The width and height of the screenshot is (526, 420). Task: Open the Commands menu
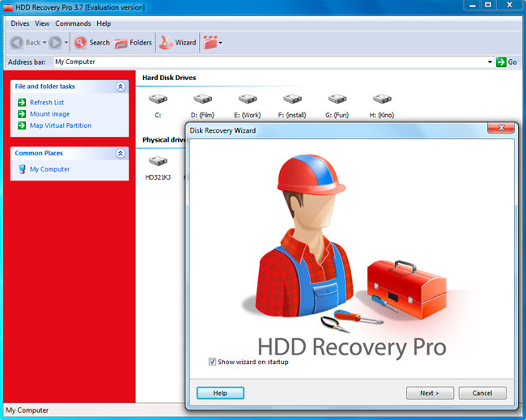point(73,23)
